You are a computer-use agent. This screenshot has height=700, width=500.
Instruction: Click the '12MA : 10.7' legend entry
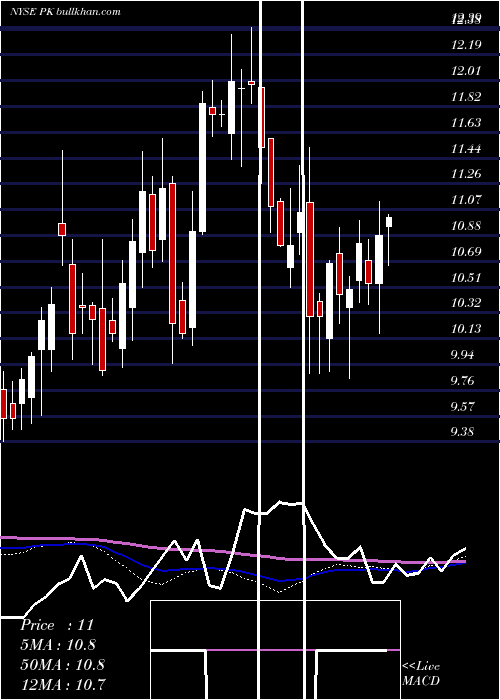pos(63,684)
